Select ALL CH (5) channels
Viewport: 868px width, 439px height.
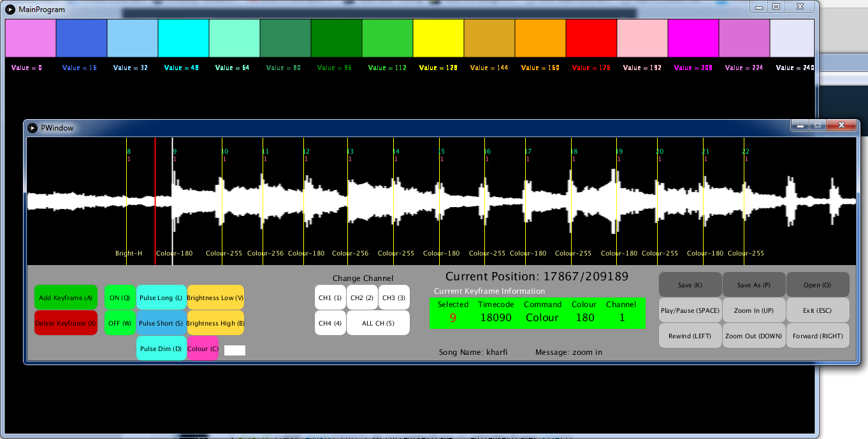point(378,323)
